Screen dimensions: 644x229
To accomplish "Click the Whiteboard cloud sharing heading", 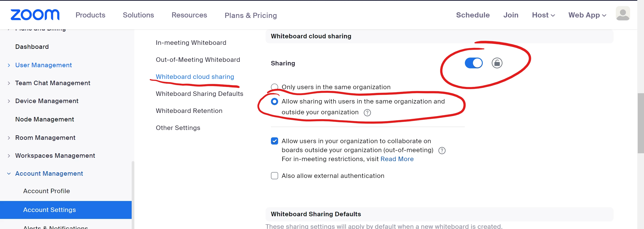I will click(x=311, y=36).
